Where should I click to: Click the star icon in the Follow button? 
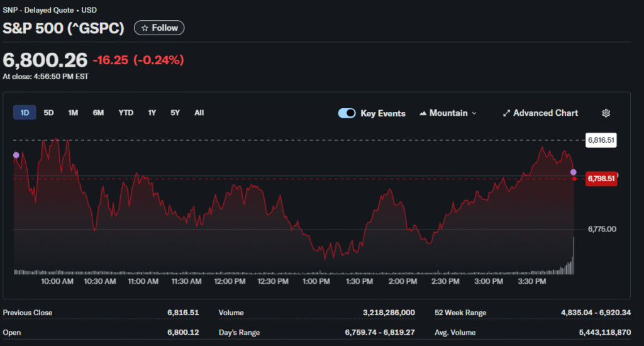point(145,28)
